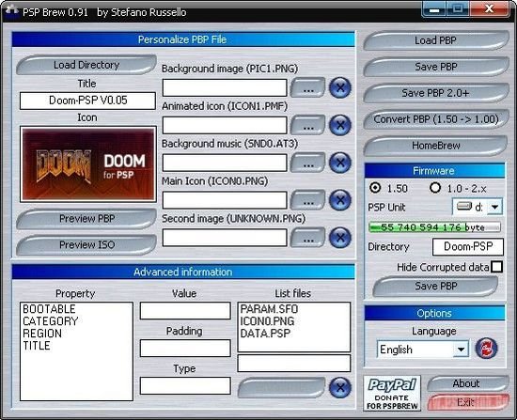
Task: Select firmware 1.50 radio button
Action: click(375, 188)
